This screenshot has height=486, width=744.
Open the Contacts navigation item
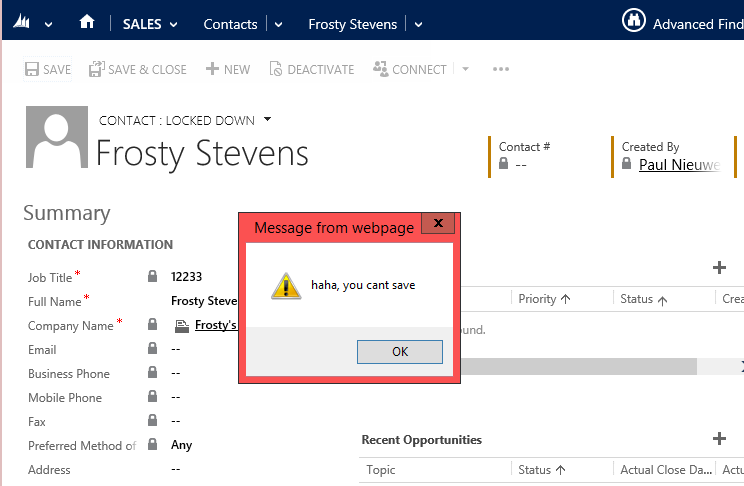tap(230, 24)
